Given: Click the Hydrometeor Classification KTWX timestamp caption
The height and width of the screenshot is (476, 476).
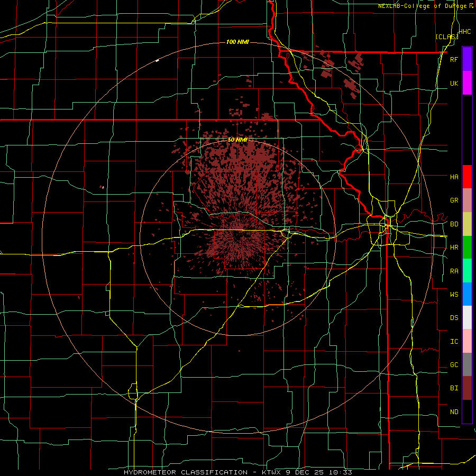Looking at the screenshot, I should 238,472.
